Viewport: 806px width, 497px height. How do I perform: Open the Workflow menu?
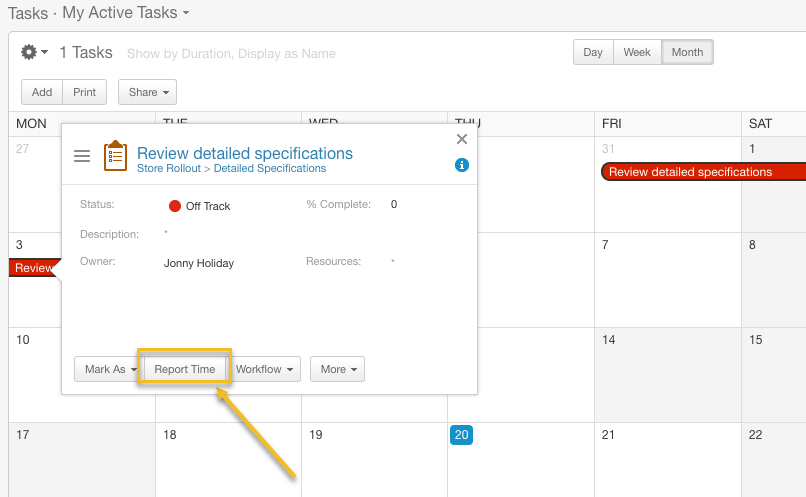pyautogui.click(x=264, y=369)
